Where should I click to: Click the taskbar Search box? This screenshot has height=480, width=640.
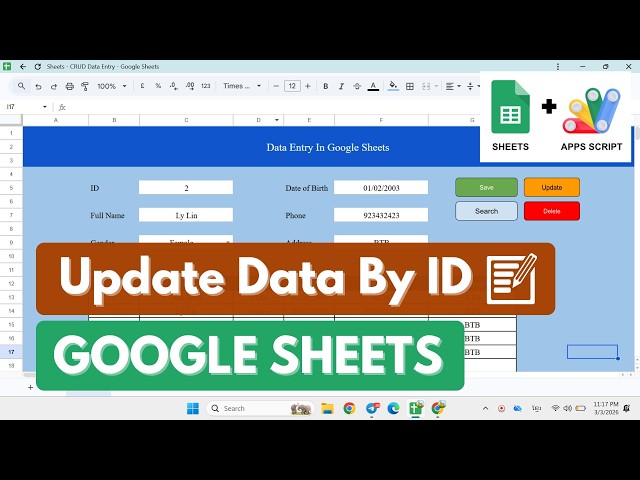pos(260,408)
